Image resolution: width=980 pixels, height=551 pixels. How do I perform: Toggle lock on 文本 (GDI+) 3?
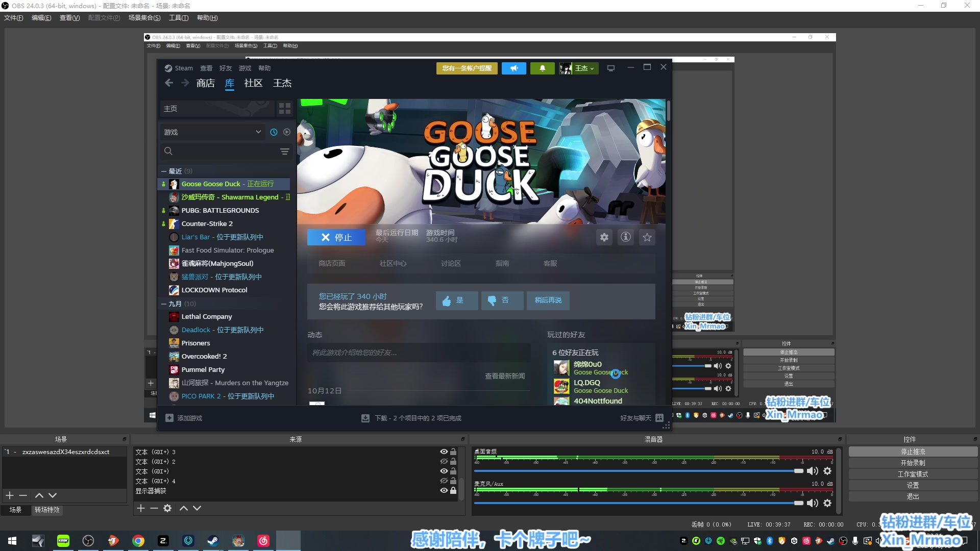tap(453, 452)
